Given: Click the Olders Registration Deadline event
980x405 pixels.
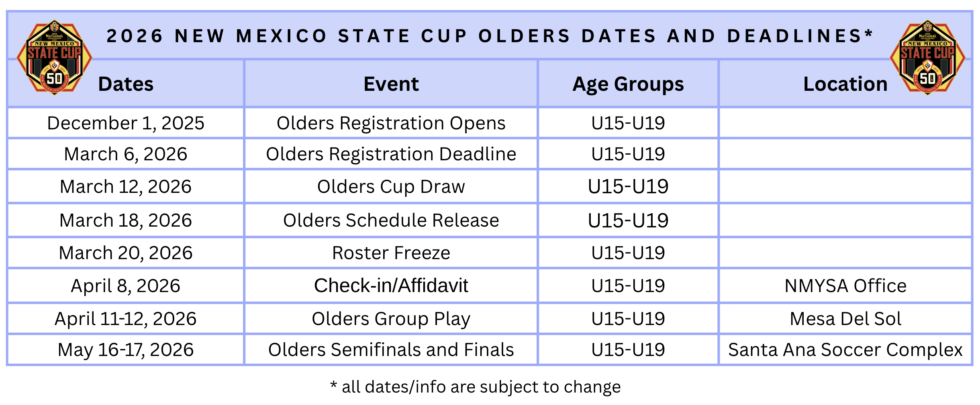Looking at the screenshot, I should click(x=391, y=154).
